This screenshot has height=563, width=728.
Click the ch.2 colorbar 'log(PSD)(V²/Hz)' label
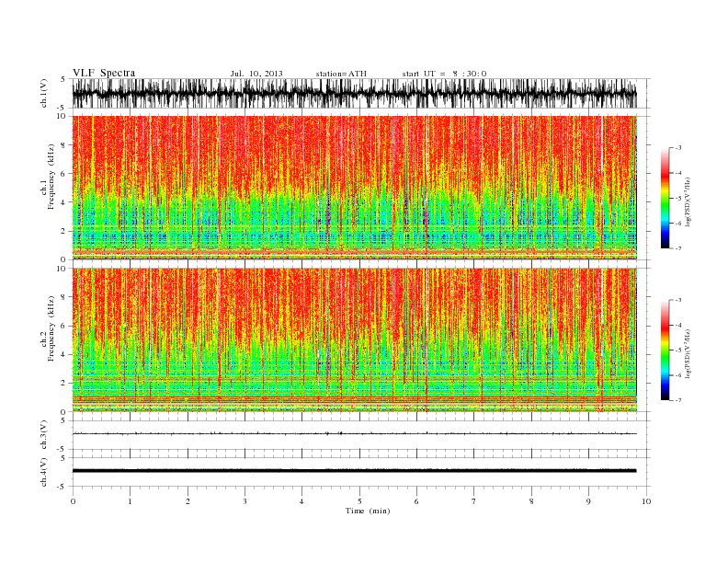point(688,353)
